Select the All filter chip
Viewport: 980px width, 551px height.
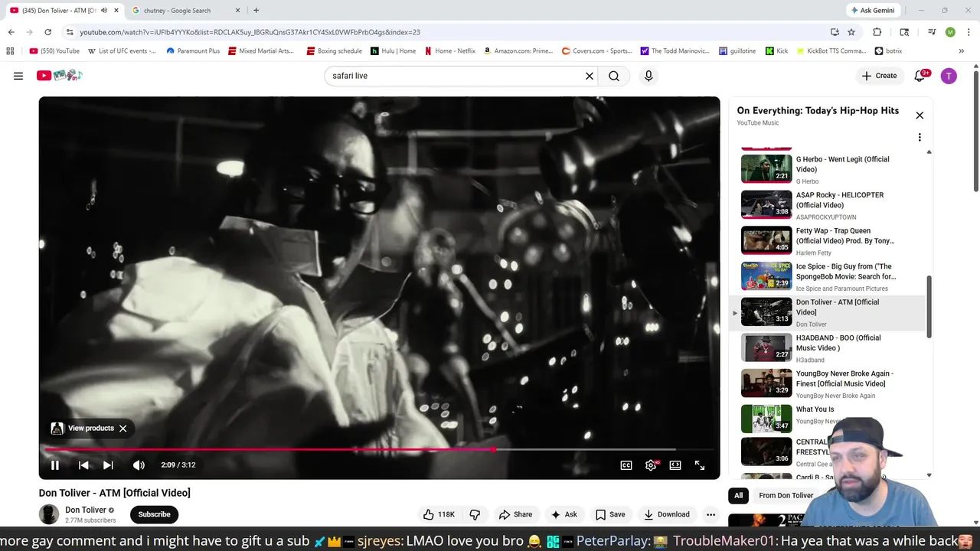tap(739, 496)
